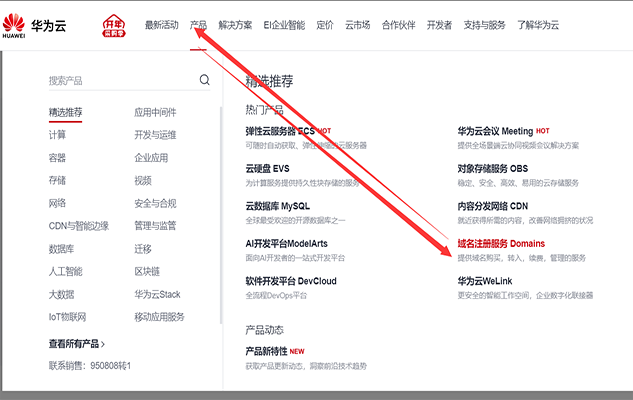Image resolution: width=633 pixels, height=400 pixels.
Task: Open 对象存储服务 OBS product
Action: tap(493, 169)
